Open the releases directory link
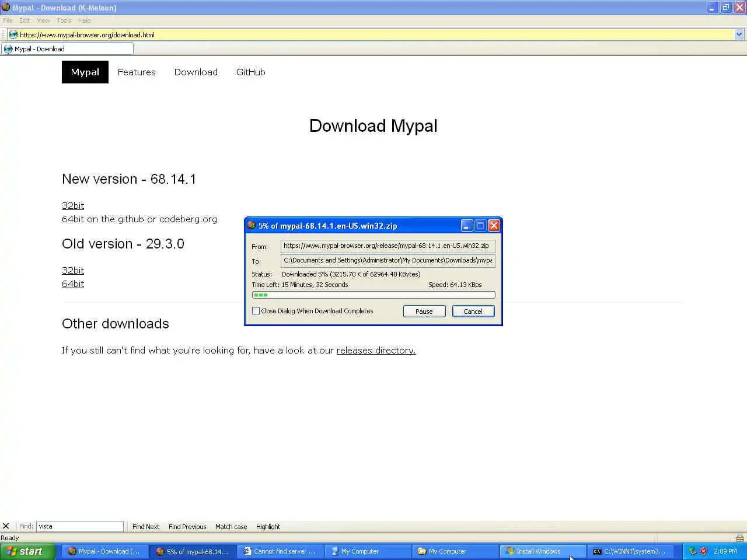This screenshot has width=747, height=560. coord(376,350)
